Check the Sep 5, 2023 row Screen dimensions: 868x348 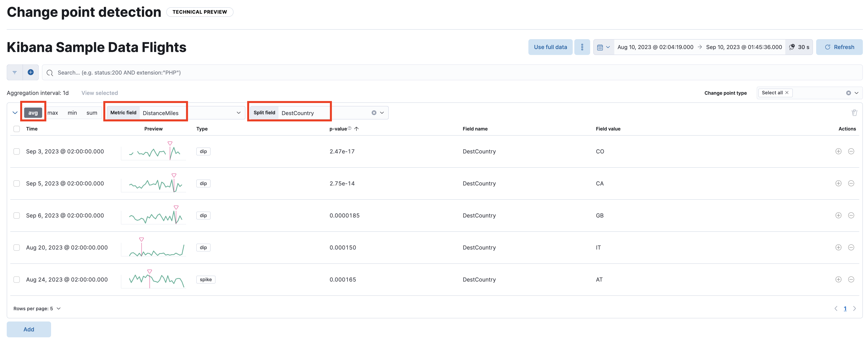(16, 183)
